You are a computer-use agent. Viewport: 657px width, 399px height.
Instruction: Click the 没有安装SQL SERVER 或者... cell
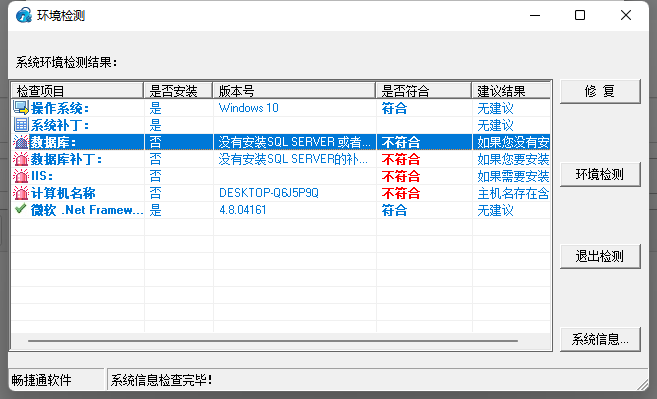[x=294, y=142]
